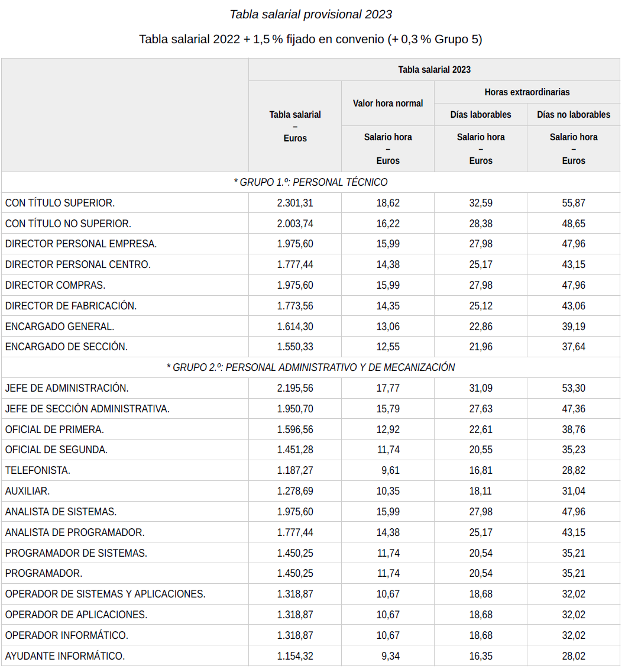Select the 'Valor hora normal' header cell

388,103
